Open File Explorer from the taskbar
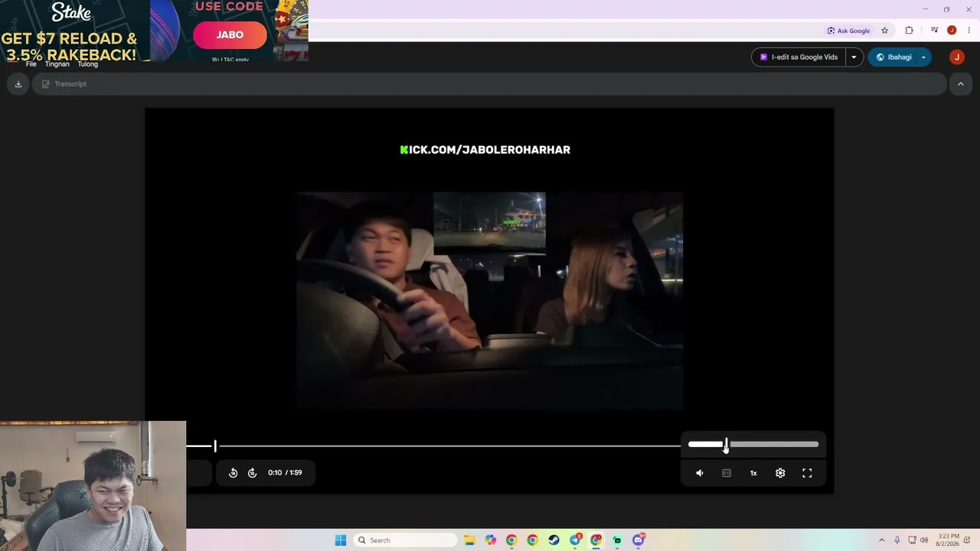The height and width of the screenshot is (551, 980). [469, 540]
